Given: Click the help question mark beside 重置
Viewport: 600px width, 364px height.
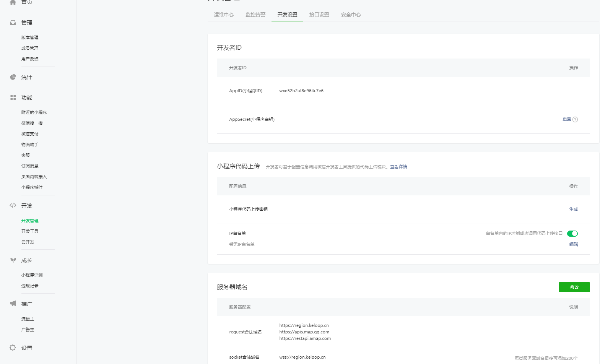Looking at the screenshot, I should (x=575, y=119).
